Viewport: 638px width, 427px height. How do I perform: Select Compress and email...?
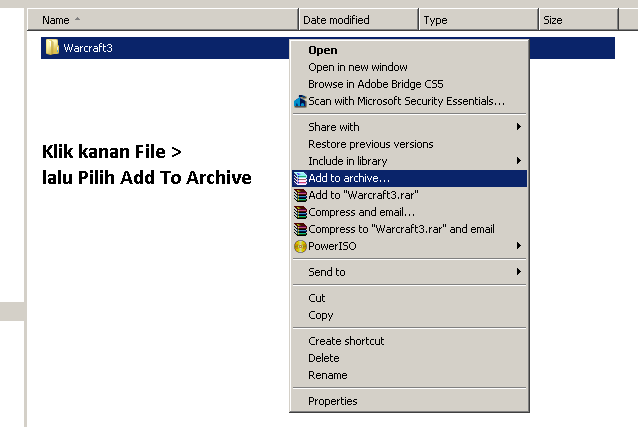(409, 212)
